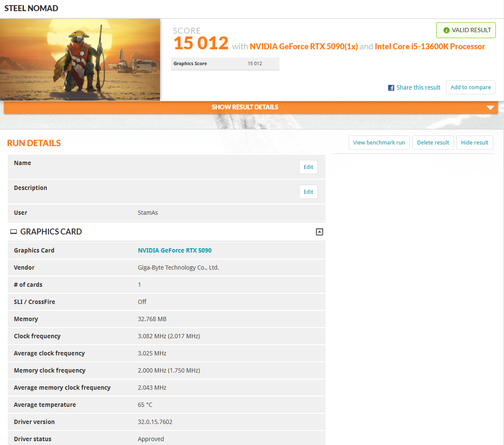Select vendor Giga-Byte Technology Co., Ltd.
The height and width of the screenshot is (445, 504).
point(178,268)
